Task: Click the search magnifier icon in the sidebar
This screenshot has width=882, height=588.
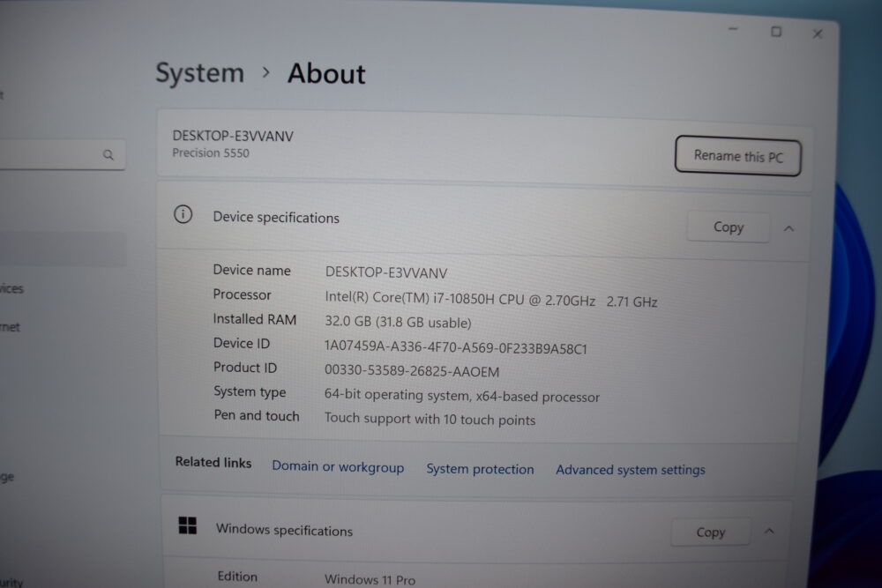Action: tap(108, 154)
